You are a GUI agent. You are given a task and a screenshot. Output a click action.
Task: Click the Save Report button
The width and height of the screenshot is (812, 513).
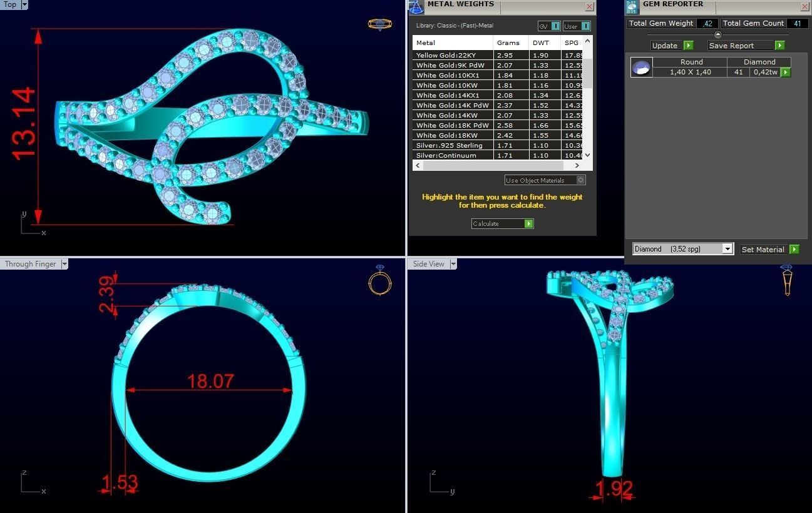[741, 45]
